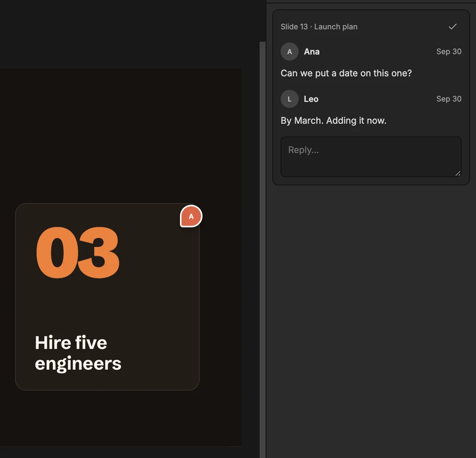476x458 pixels.
Task: Select the large 03 number on the slide
Action: pos(78,253)
